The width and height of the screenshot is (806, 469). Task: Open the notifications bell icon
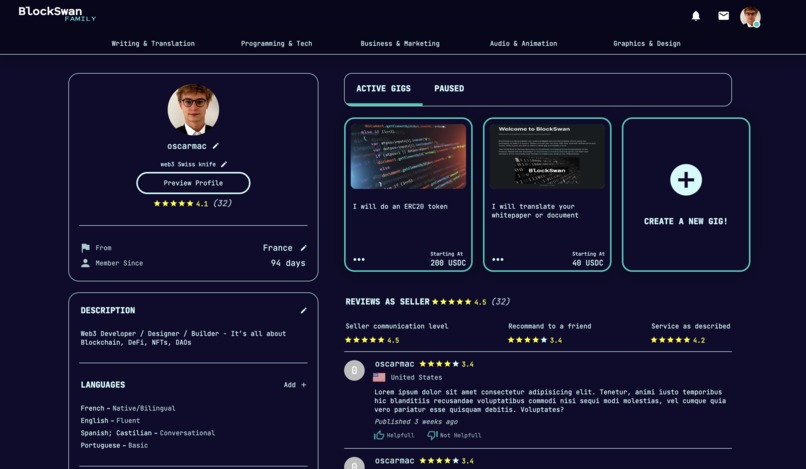(x=695, y=16)
